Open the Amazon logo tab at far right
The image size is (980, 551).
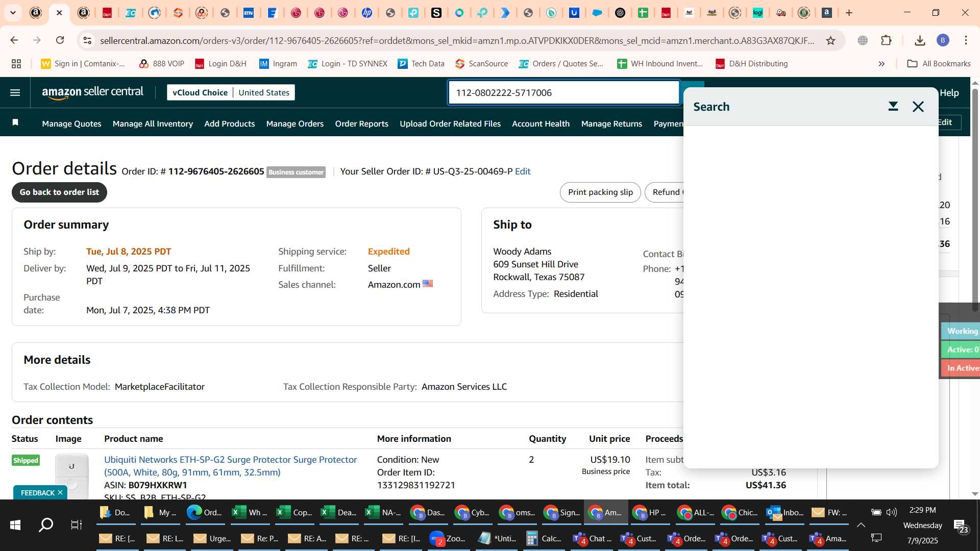click(827, 13)
